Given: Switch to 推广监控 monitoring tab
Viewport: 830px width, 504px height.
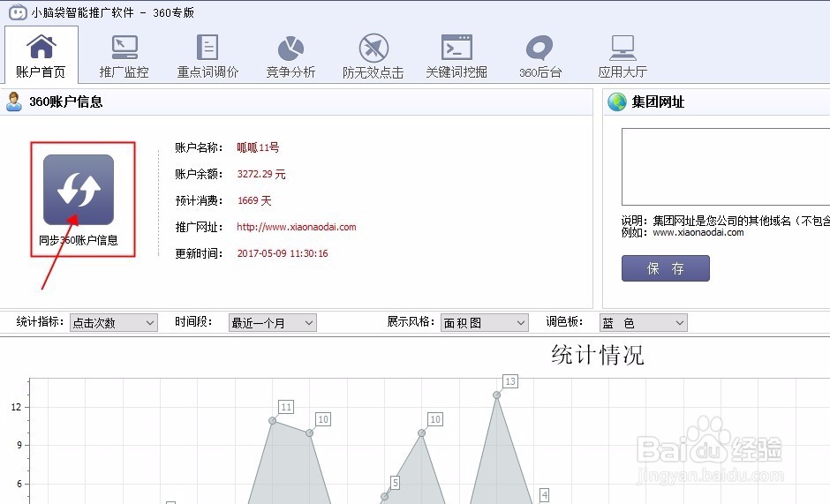Looking at the screenshot, I should click(x=124, y=55).
